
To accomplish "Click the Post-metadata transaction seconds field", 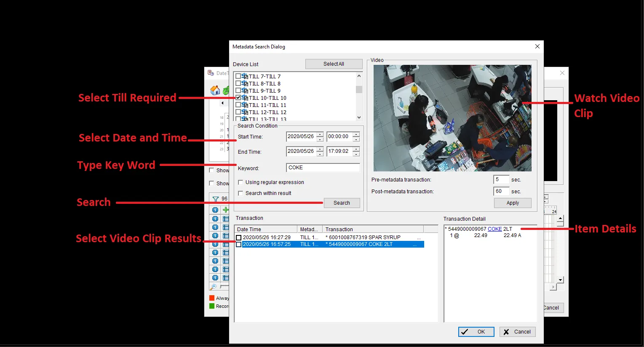I will 501,191.
